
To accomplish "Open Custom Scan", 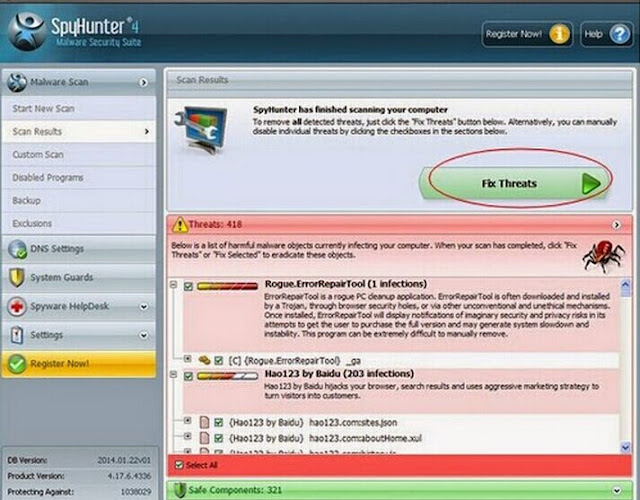I will point(79,155).
